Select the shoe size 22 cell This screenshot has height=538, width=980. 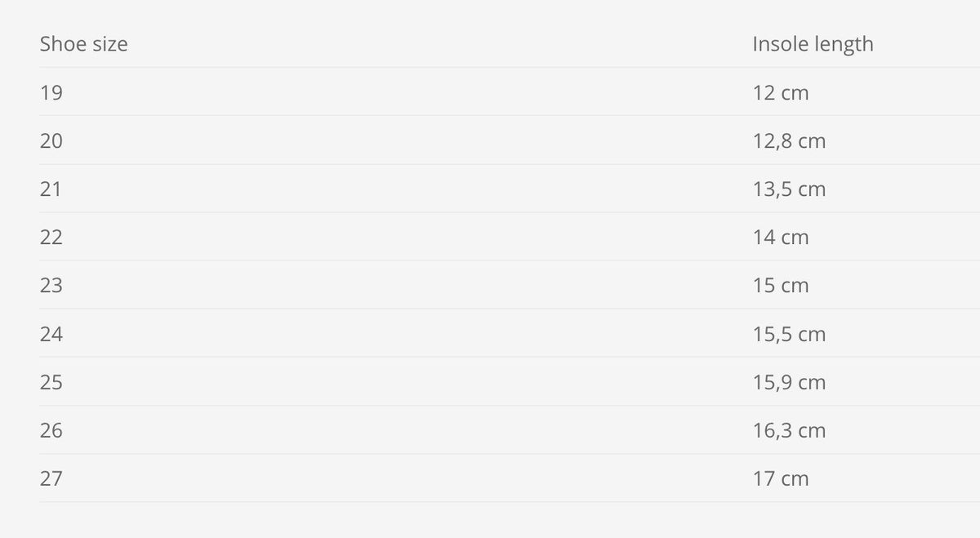coord(51,237)
